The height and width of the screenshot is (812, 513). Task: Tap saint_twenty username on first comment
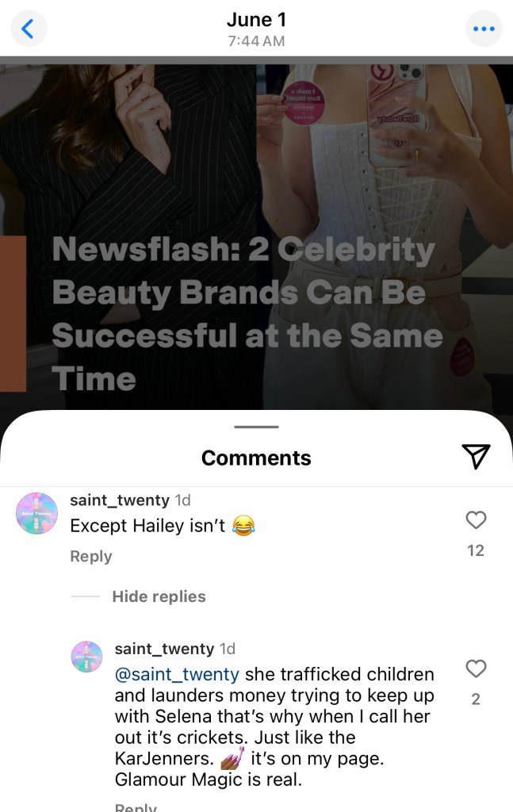tap(120, 500)
